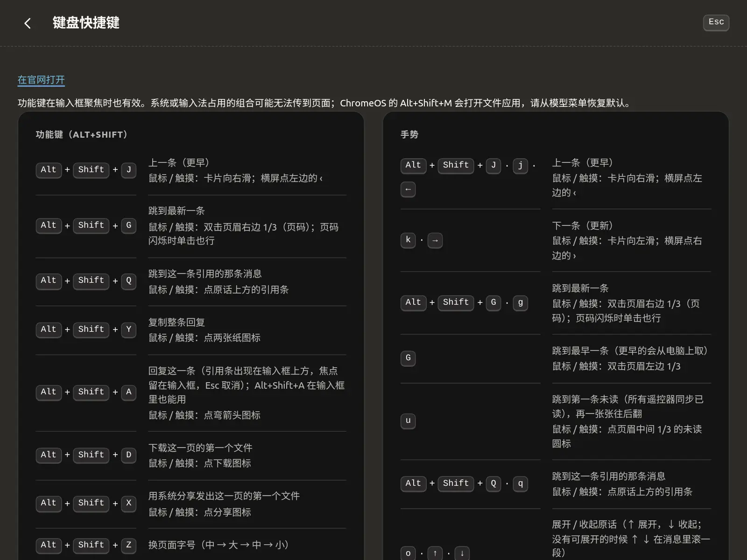This screenshot has height=560, width=747.
Task: Click the Y key cap
Action: (x=129, y=329)
